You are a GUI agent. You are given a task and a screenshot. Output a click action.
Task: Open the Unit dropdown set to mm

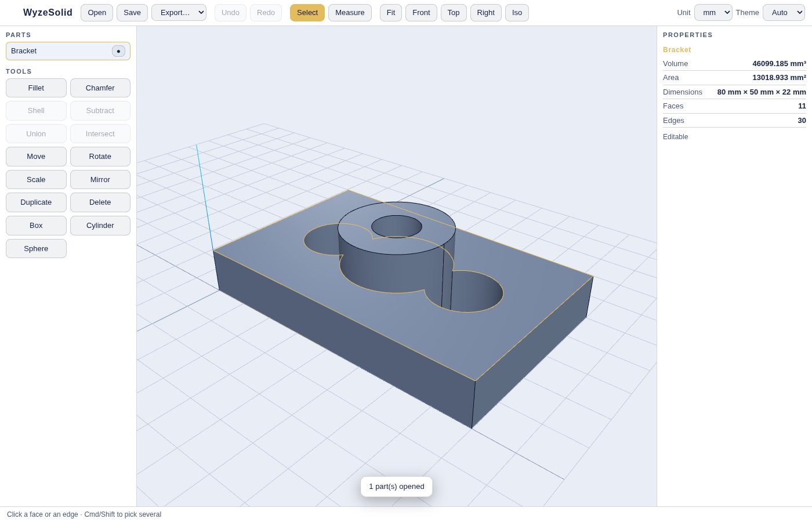coord(713,13)
